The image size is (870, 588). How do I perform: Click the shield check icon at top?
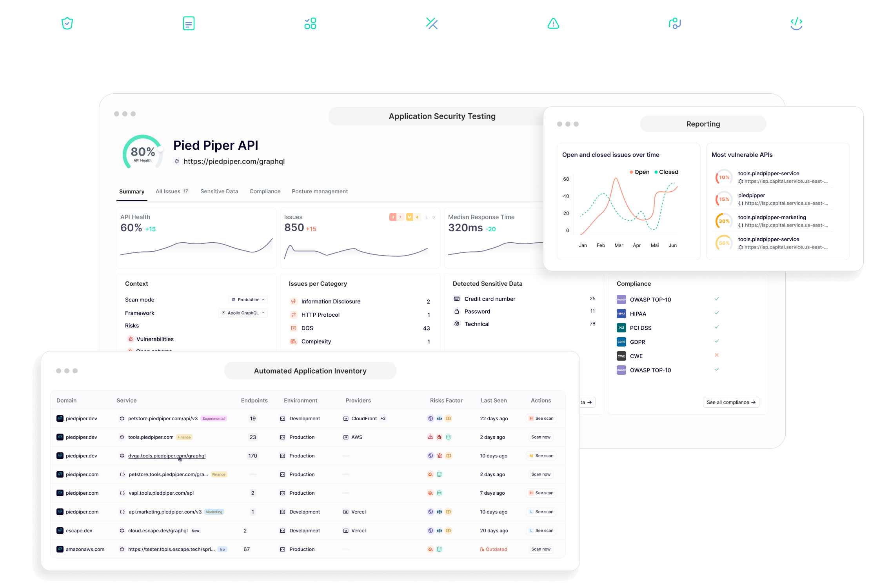[x=67, y=24]
